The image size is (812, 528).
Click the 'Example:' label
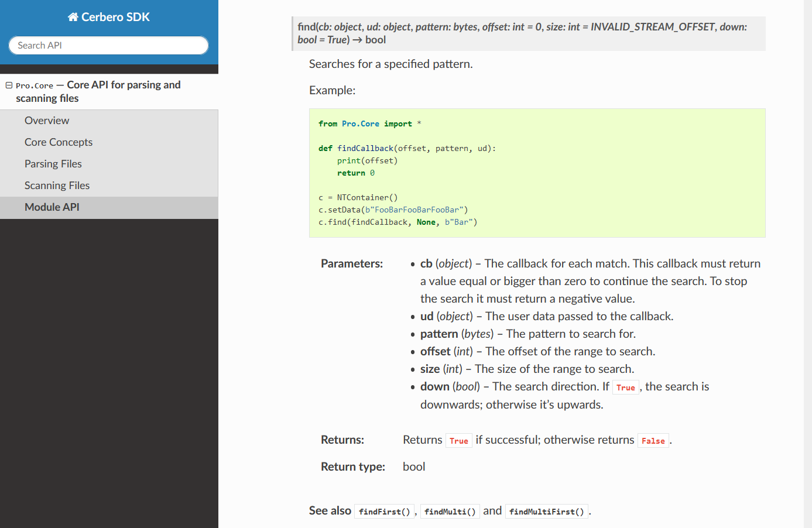tap(332, 90)
